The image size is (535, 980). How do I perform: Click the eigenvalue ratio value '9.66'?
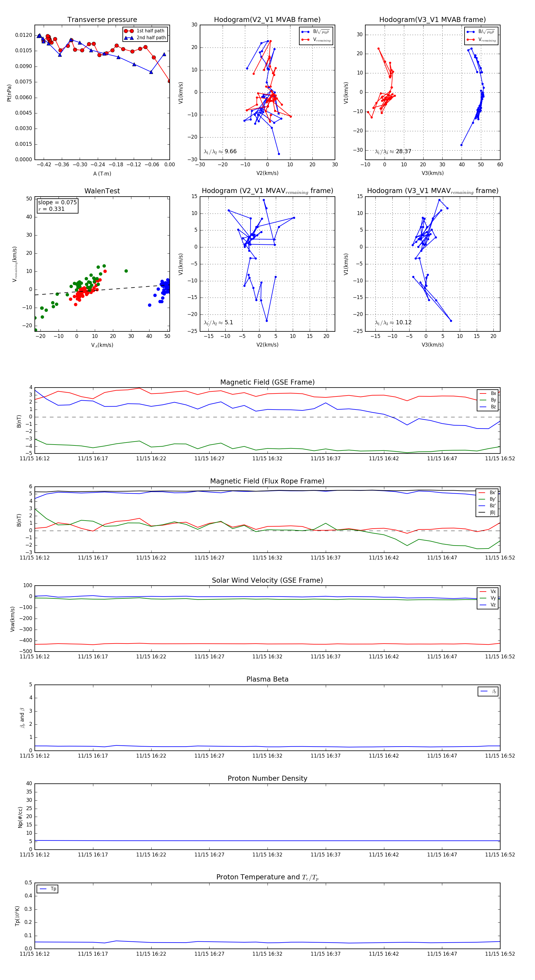[230, 151]
